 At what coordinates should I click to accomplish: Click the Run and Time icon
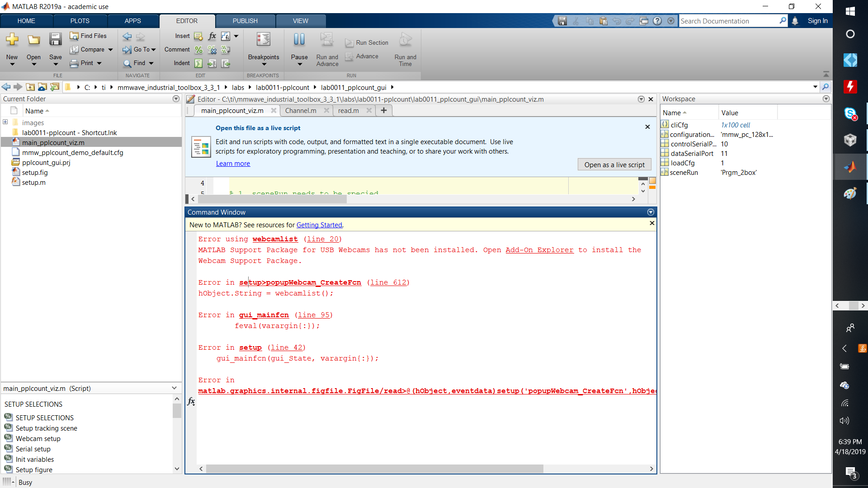pyautogui.click(x=405, y=40)
